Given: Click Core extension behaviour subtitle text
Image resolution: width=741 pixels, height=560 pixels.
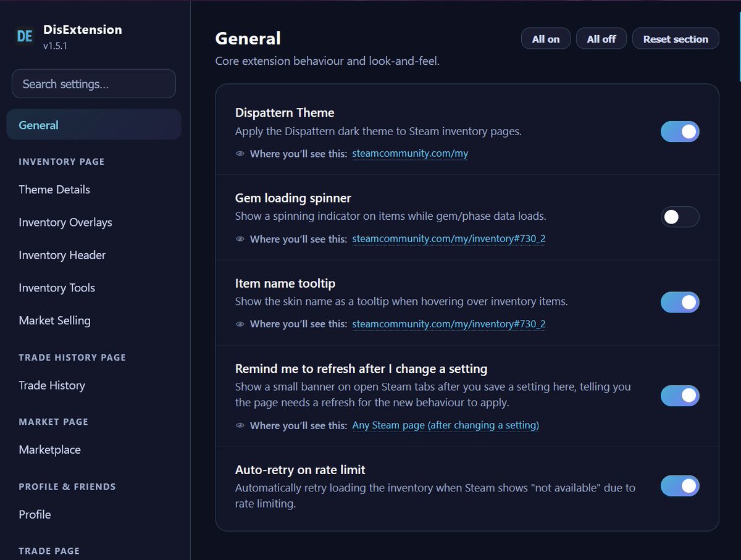Looking at the screenshot, I should coord(327,61).
